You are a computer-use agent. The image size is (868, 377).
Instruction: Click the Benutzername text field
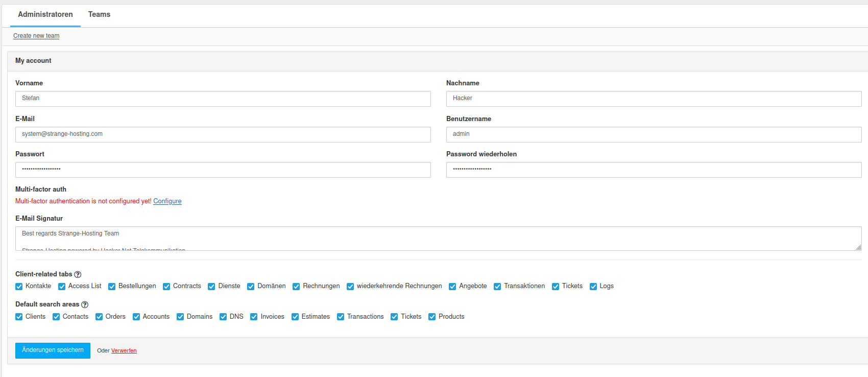tap(654, 134)
